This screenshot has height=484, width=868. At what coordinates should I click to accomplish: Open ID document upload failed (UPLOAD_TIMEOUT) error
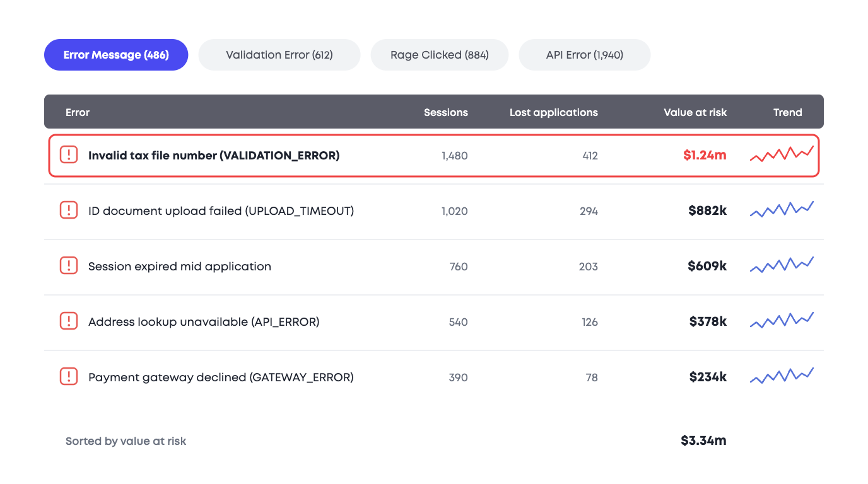221,210
